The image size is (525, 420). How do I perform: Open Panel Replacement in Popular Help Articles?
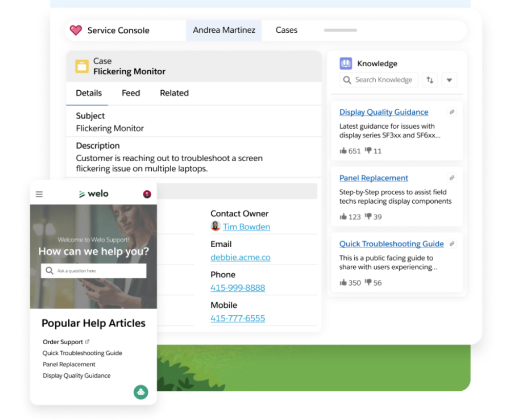tap(69, 365)
